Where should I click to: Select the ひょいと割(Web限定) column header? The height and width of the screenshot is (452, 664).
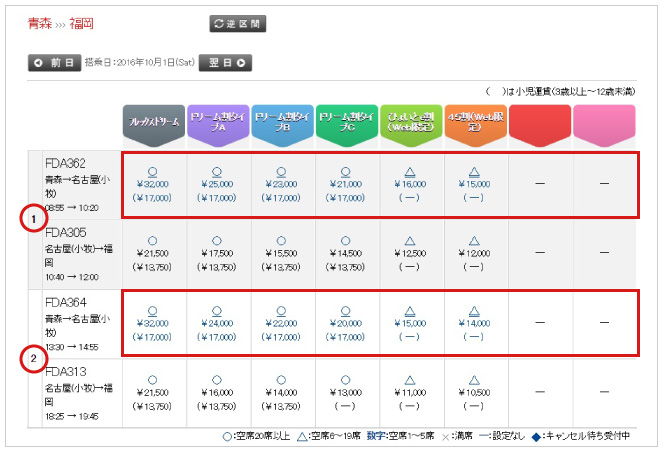[x=411, y=126]
